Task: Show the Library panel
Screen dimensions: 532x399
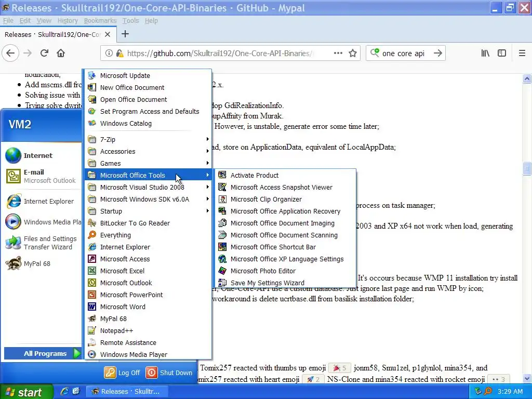Action: [x=485, y=54]
